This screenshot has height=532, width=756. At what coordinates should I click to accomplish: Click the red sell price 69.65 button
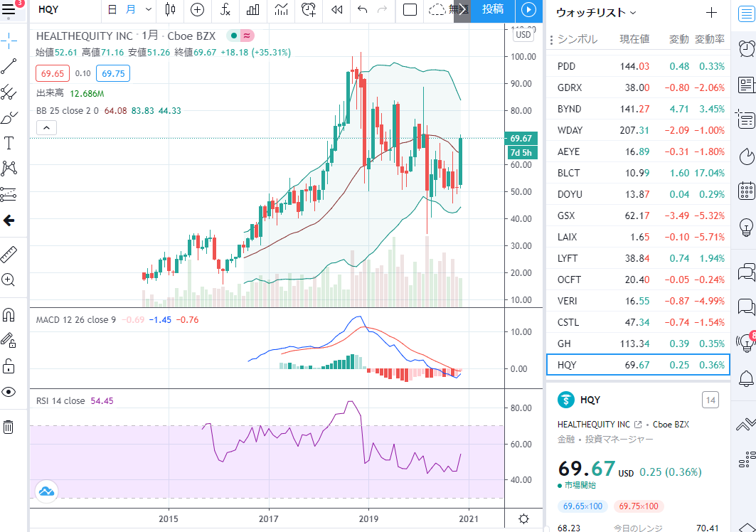[x=53, y=73]
